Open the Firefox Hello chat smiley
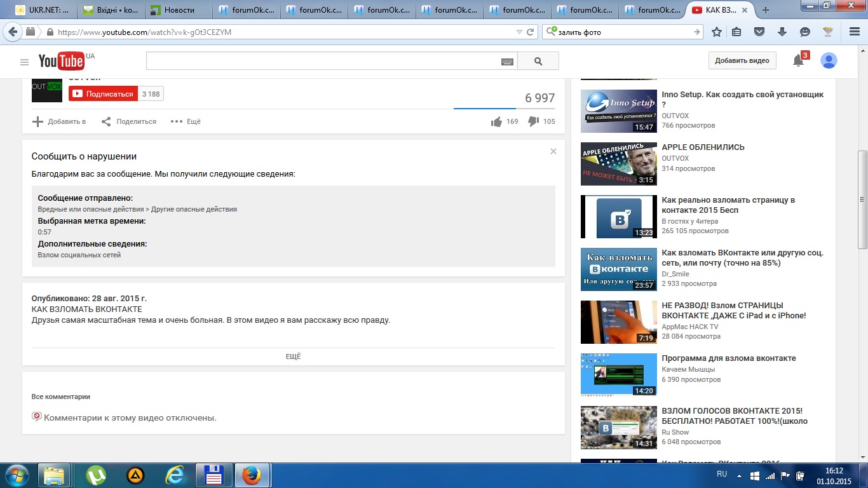The width and height of the screenshot is (868, 488). pyautogui.click(x=805, y=32)
